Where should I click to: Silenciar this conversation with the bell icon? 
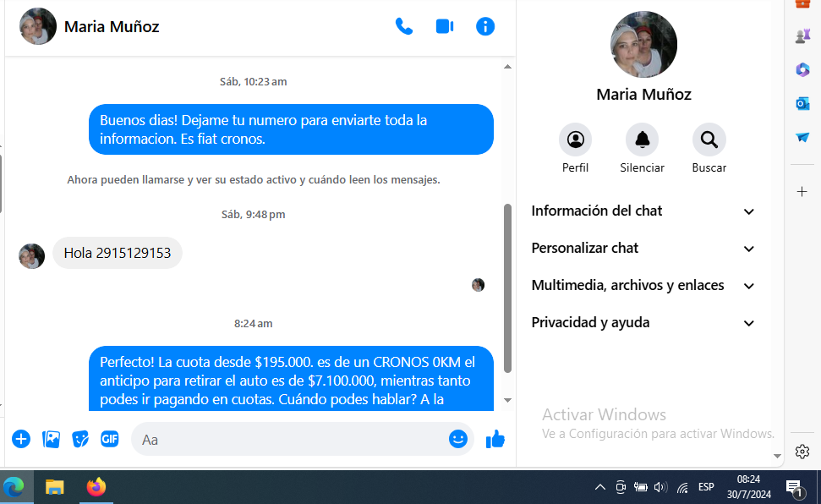(642, 140)
